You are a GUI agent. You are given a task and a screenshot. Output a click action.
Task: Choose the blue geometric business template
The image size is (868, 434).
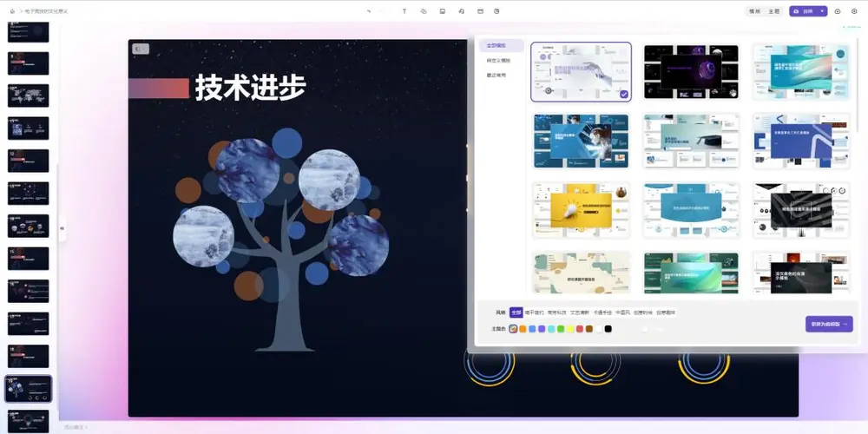[801, 141]
